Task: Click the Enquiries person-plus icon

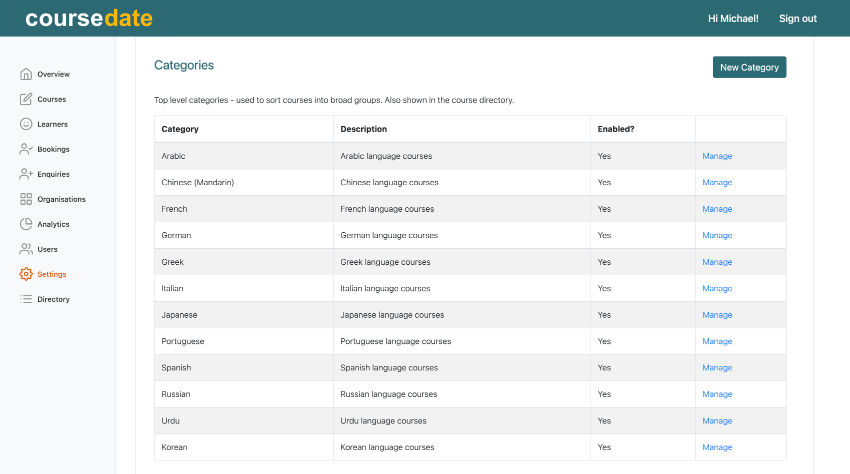Action: click(x=26, y=174)
